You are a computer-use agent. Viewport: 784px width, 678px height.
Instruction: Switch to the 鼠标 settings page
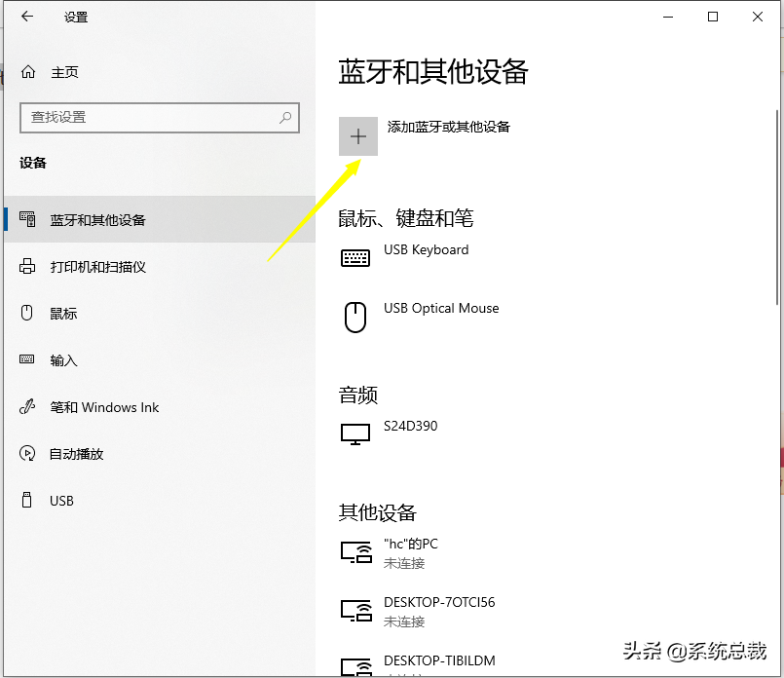[x=63, y=314]
